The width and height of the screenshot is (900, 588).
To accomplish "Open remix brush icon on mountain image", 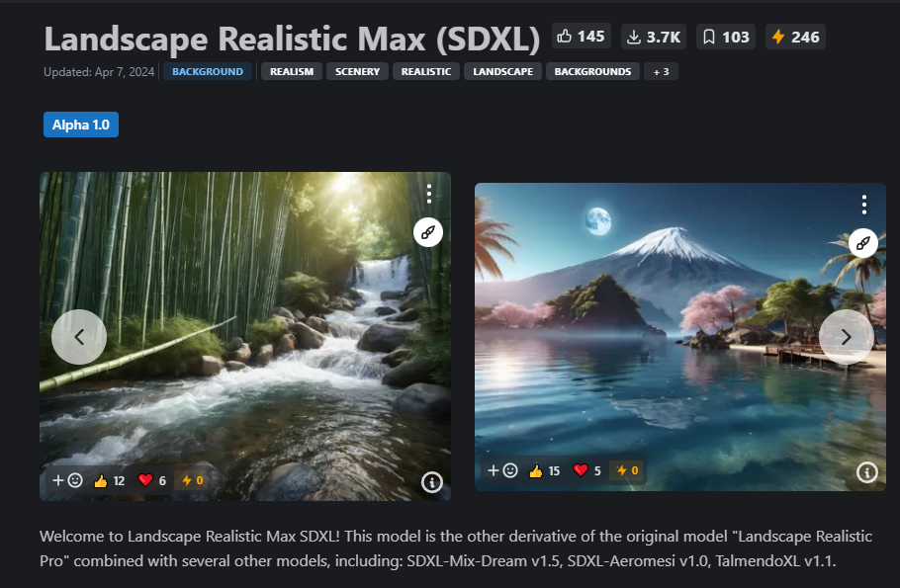I will [x=863, y=243].
